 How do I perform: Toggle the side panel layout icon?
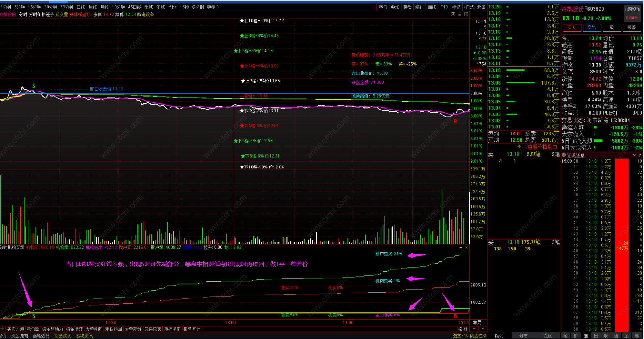(x=466, y=15)
